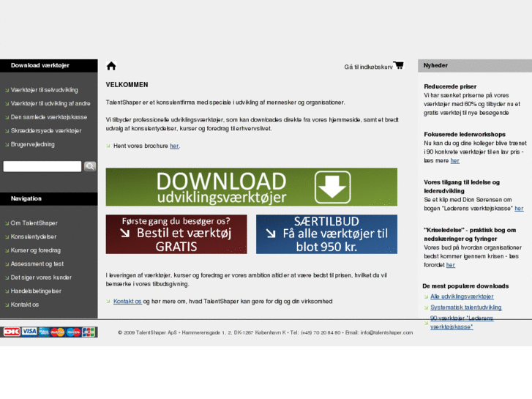This screenshot has height=399, width=532.
Task: Click the Reducerede priser news heading
Action: pyautogui.click(x=450, y=86)
